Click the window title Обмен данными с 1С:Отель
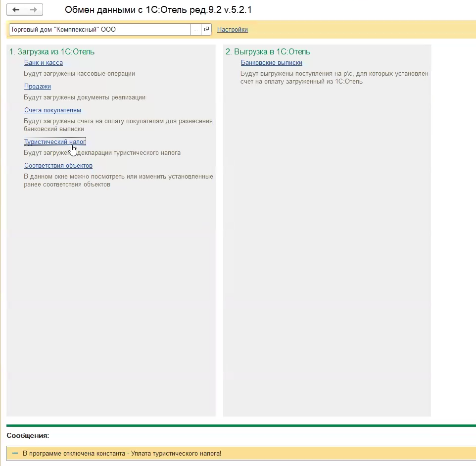 coord(158,10)
